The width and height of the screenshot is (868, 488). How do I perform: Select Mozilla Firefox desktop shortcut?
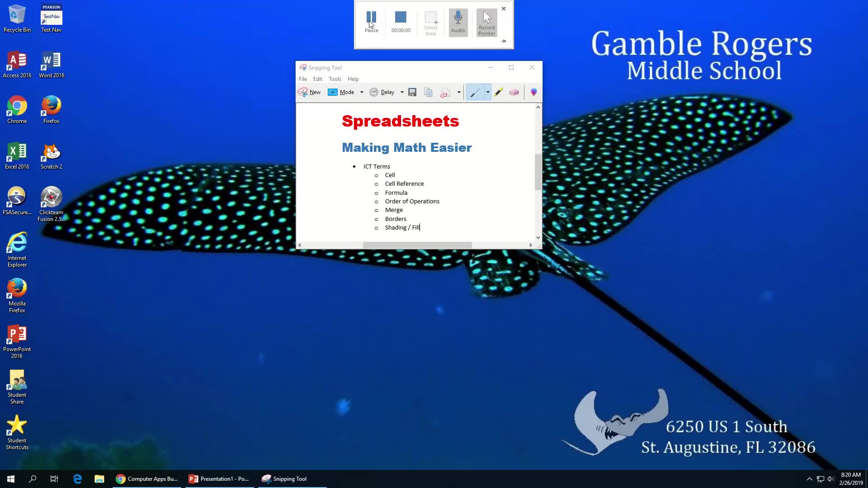point(17,296)
